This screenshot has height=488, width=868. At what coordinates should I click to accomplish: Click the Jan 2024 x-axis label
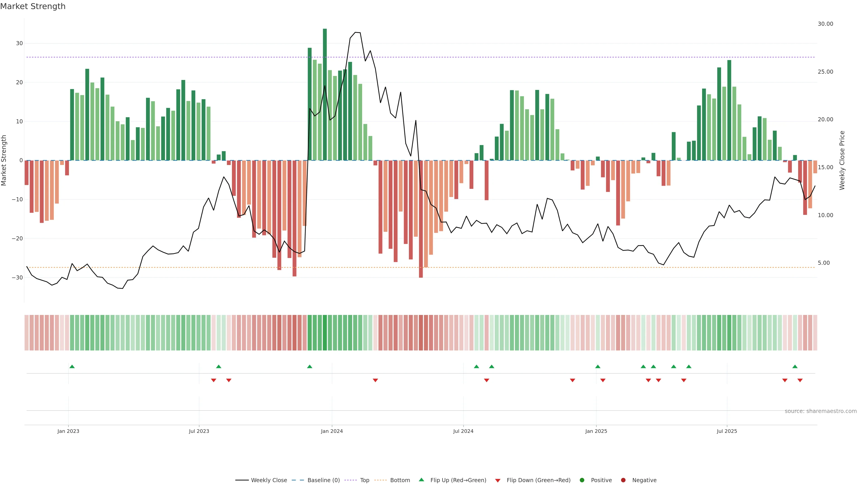(x=332, y=431)
